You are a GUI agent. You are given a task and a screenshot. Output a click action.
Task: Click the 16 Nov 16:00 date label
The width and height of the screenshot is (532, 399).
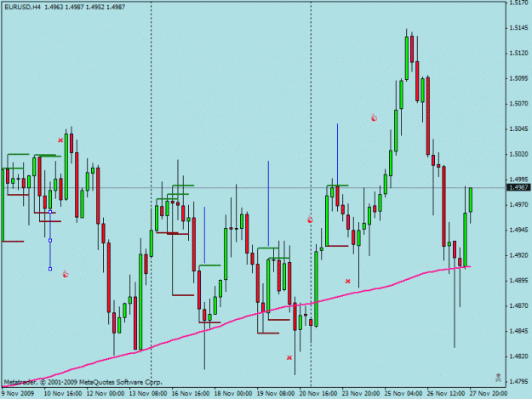tap(191, 393)
